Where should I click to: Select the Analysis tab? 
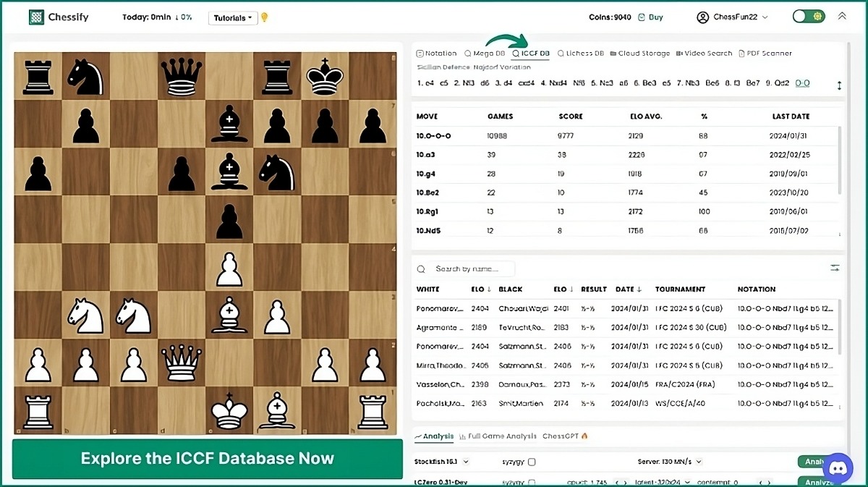click(x=434, y=436)
